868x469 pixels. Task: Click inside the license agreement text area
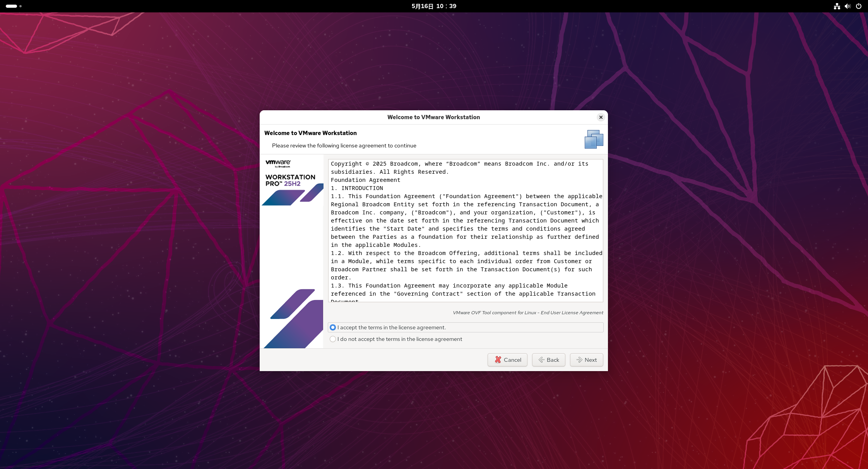(466, 231)
